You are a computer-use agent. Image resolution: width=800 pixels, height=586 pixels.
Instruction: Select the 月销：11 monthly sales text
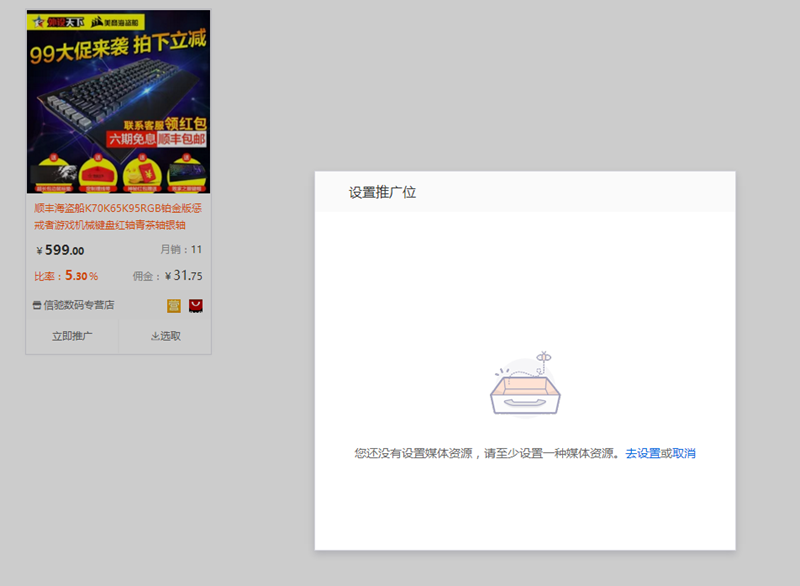(181, 249)
